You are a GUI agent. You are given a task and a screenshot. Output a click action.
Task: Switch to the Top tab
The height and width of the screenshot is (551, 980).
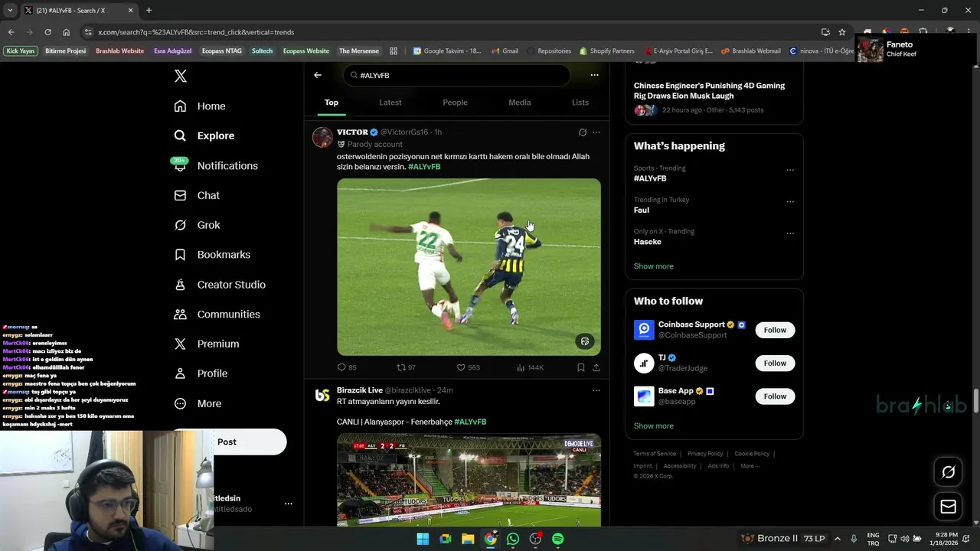tap(332, 103)
